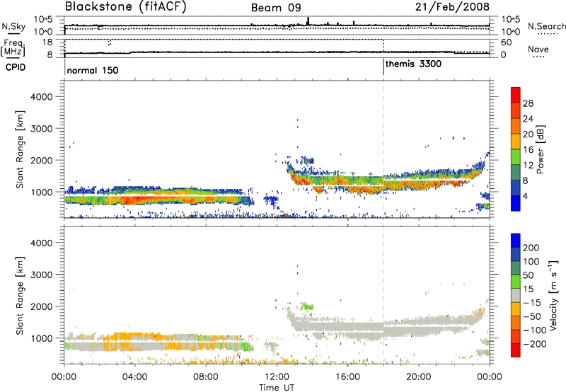Click 'Slant Range [km]' label of velocity panel
This screenshot has height=392, width=566.
coord(20,295)
